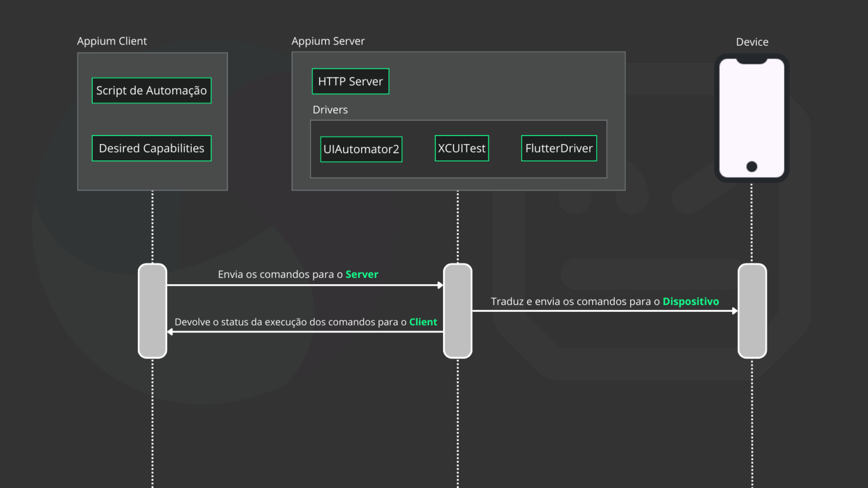This screenshot has width=868, height=488.
Task: Click the green Server link text
Action: (x=362, y=274)
